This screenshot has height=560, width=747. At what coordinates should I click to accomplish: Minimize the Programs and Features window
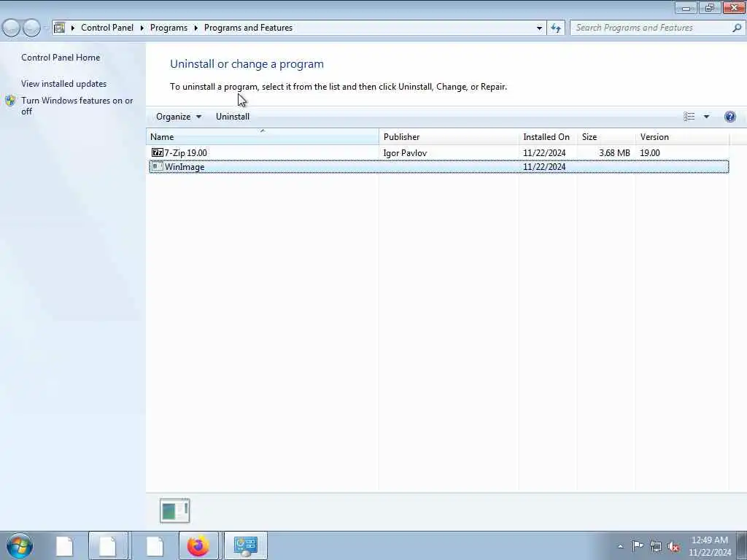[686, 7]
